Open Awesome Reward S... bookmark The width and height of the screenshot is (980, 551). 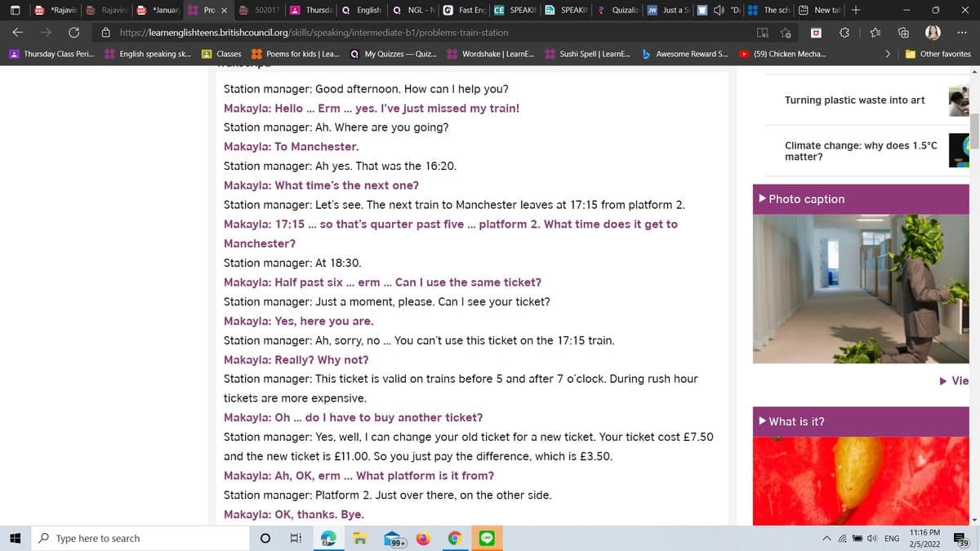click(686, 54)
